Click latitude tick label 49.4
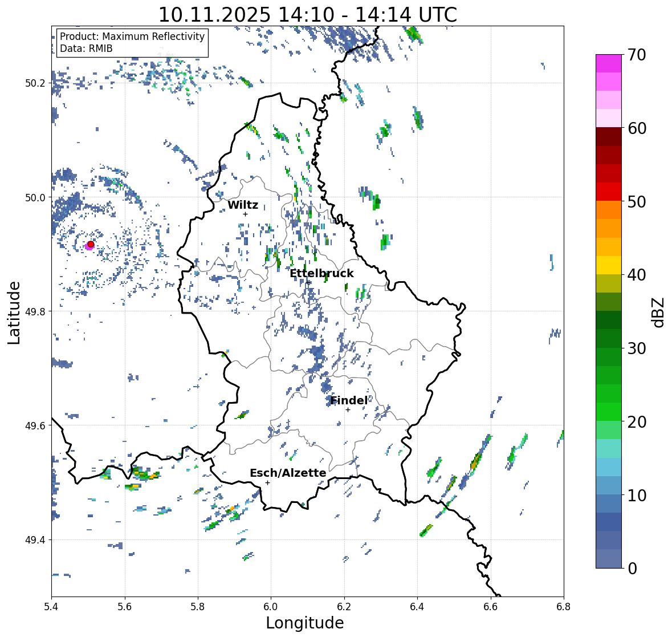Image resolution: width=672 pixels, height=637 pixels. (35, 540)
